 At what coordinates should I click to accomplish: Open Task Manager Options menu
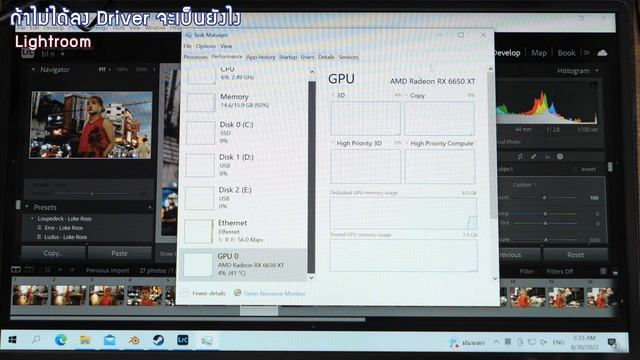click(x=206, y=46)
